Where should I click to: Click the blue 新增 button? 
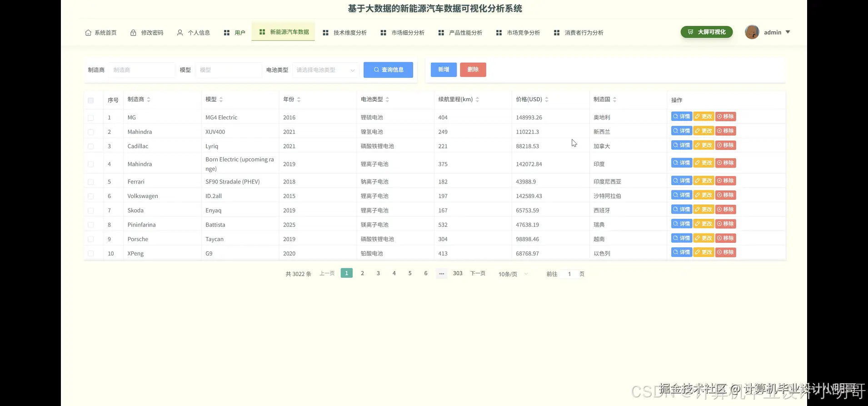(x=444, y=69)
